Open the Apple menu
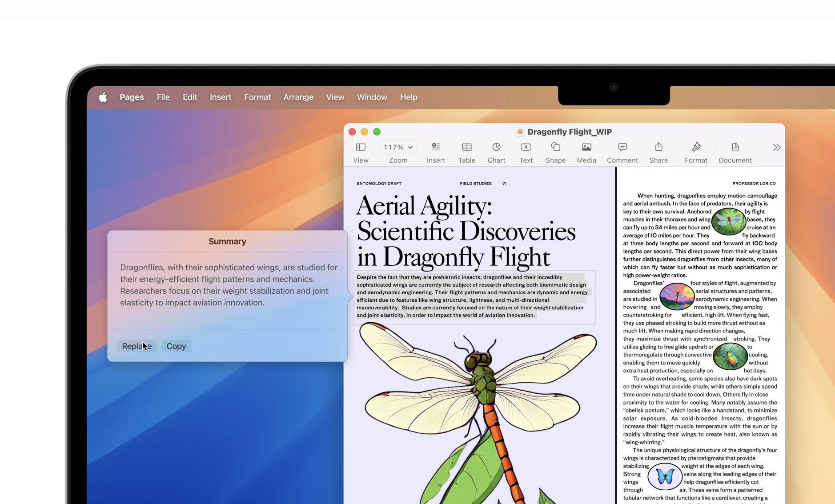 click(x=103, y=97)
